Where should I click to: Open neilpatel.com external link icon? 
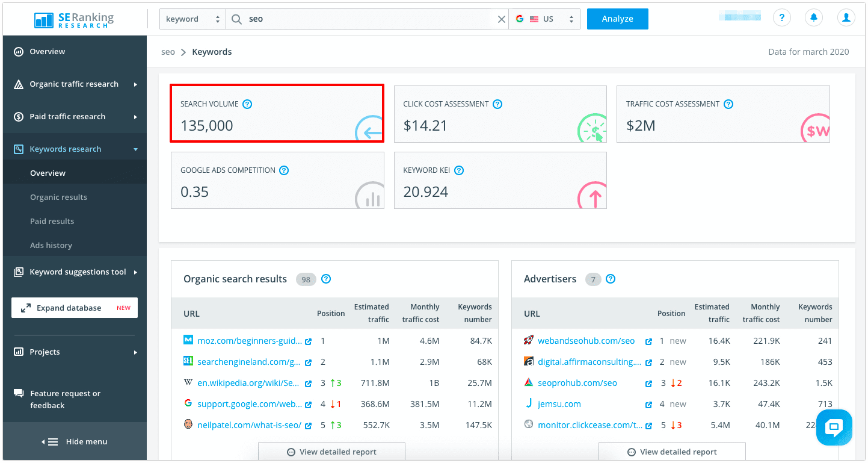coord(309,426)
